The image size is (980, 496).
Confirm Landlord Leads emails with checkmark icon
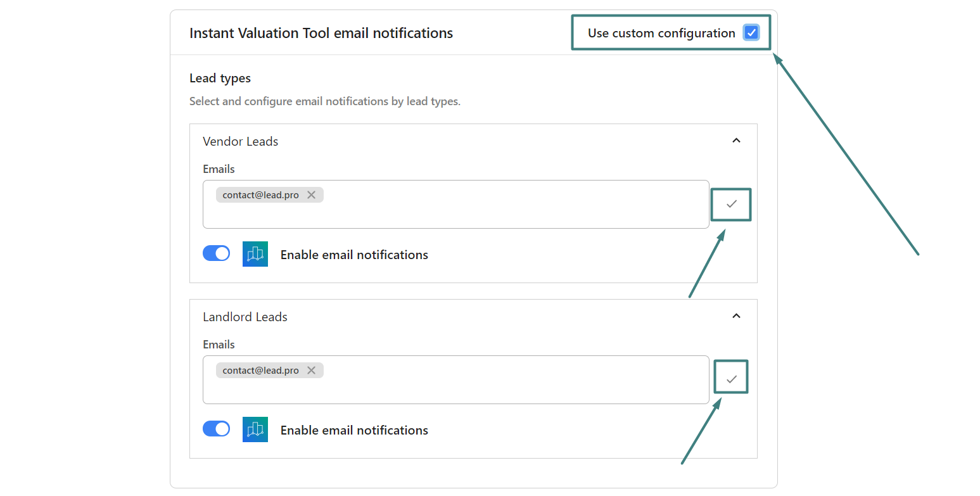[731, 379]
